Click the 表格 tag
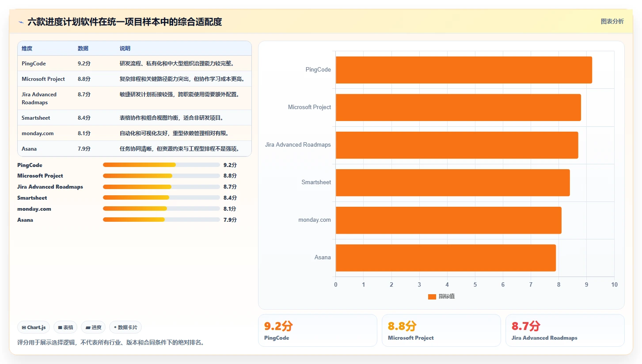This screenshot has height=364, width=642. (x=65, y=327)
